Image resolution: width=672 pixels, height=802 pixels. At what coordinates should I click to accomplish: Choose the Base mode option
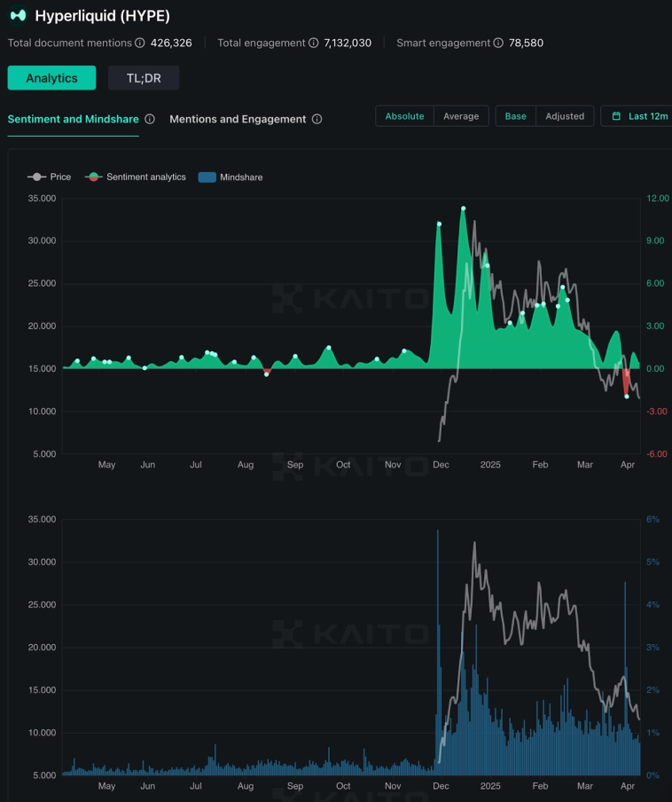(516, 116)
